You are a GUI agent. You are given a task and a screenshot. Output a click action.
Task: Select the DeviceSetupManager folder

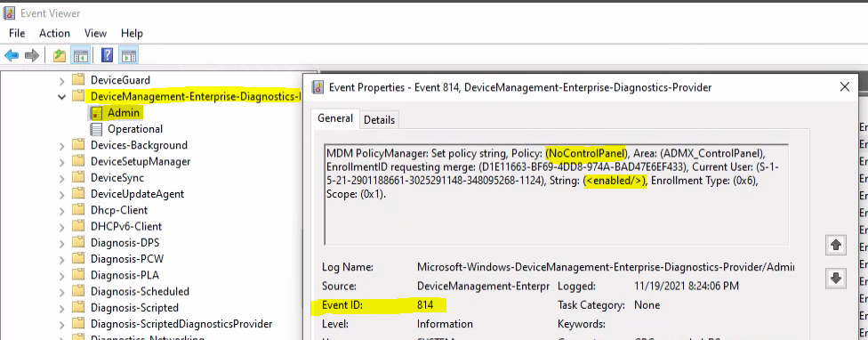click(x=141, y=162)
